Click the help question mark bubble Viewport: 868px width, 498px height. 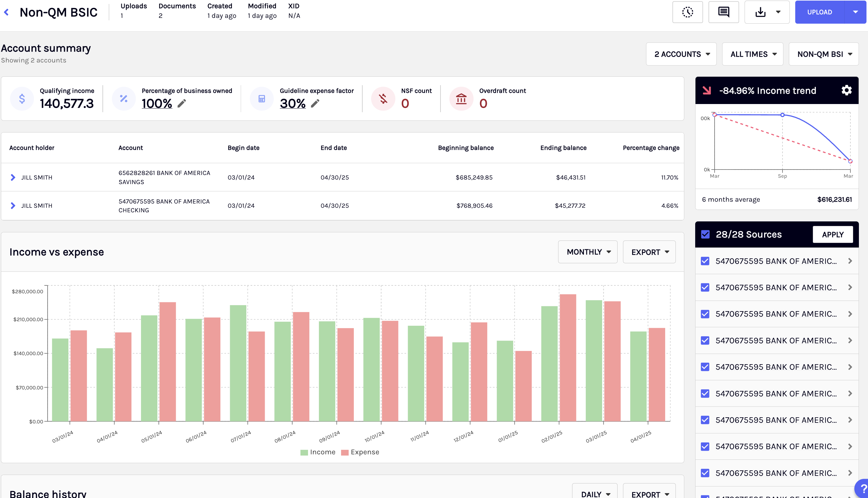coord(863,489)
